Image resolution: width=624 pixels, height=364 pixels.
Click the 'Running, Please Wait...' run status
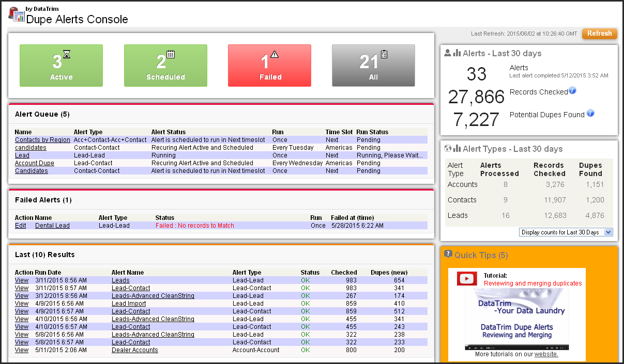[389, 155]
